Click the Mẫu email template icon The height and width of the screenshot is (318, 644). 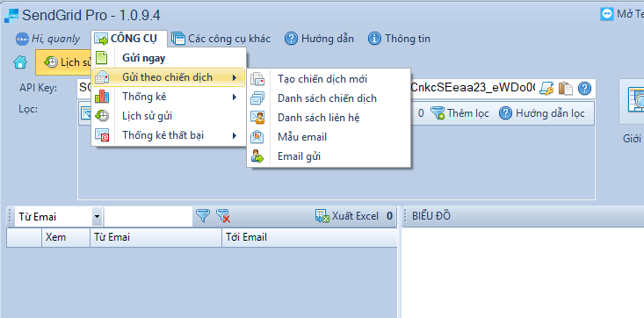click(x=257, y=137)
